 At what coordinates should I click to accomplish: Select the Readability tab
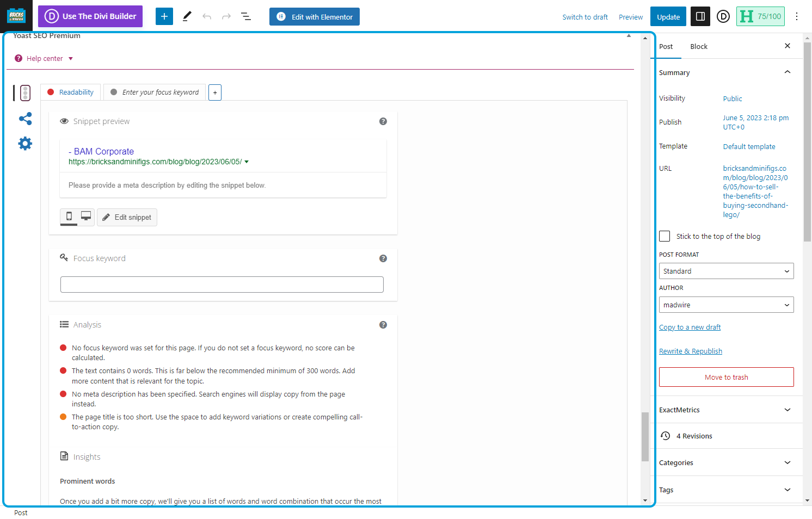(x=70, y=92)
